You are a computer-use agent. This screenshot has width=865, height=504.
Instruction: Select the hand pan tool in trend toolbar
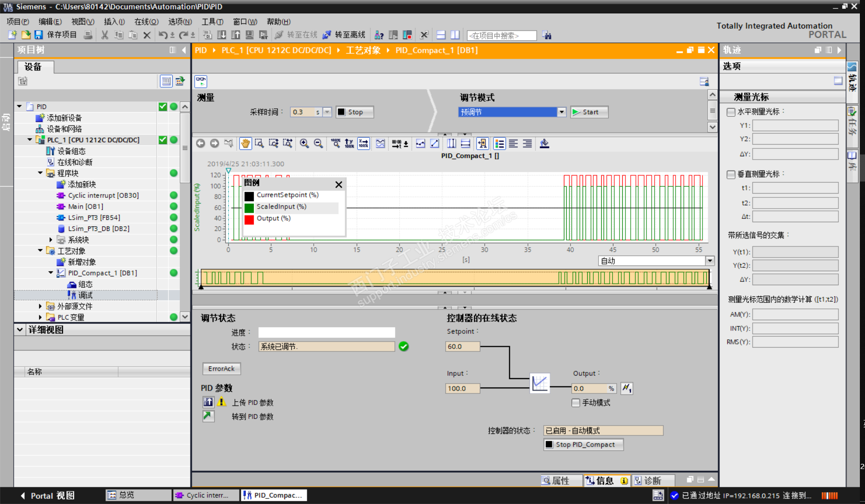[x=245, y=144]
